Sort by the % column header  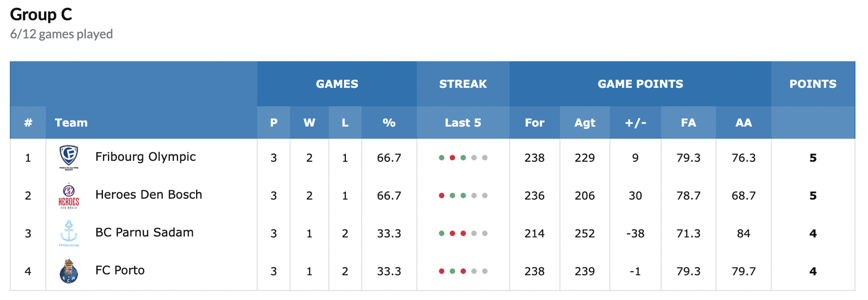tap(389, 123)
